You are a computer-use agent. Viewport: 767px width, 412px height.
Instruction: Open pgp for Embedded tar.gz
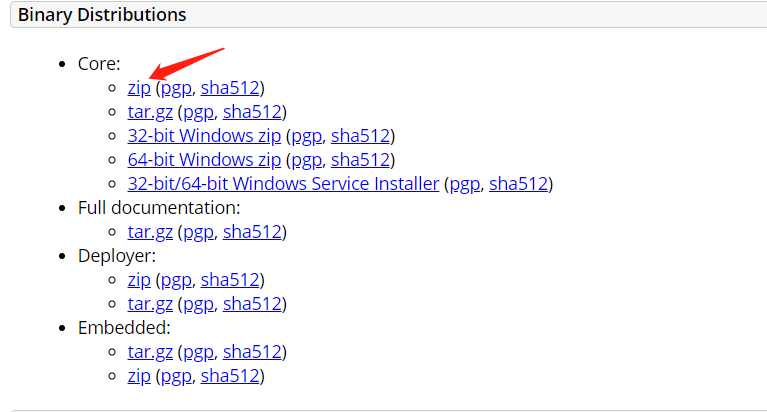click(x=198, y=352)
